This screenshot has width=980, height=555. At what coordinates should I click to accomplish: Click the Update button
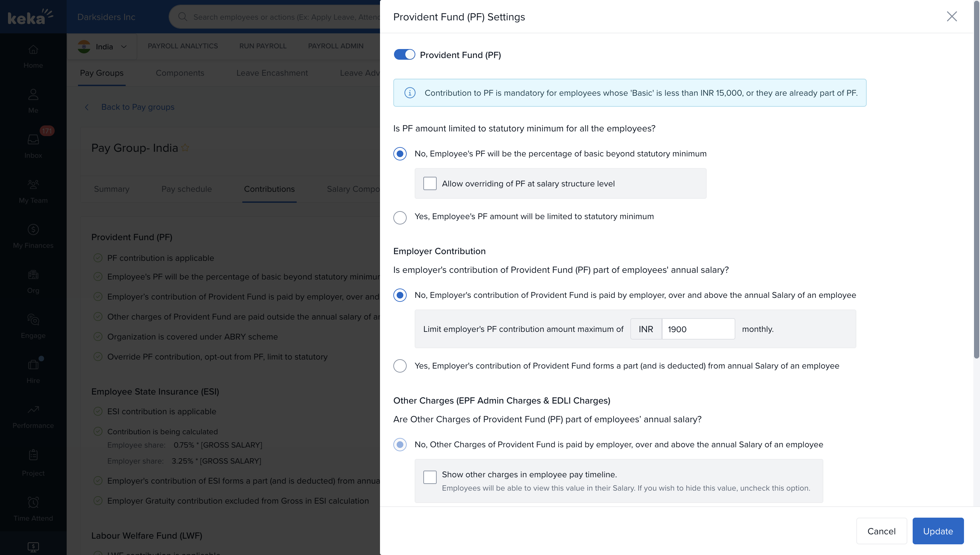coord(938,531)
